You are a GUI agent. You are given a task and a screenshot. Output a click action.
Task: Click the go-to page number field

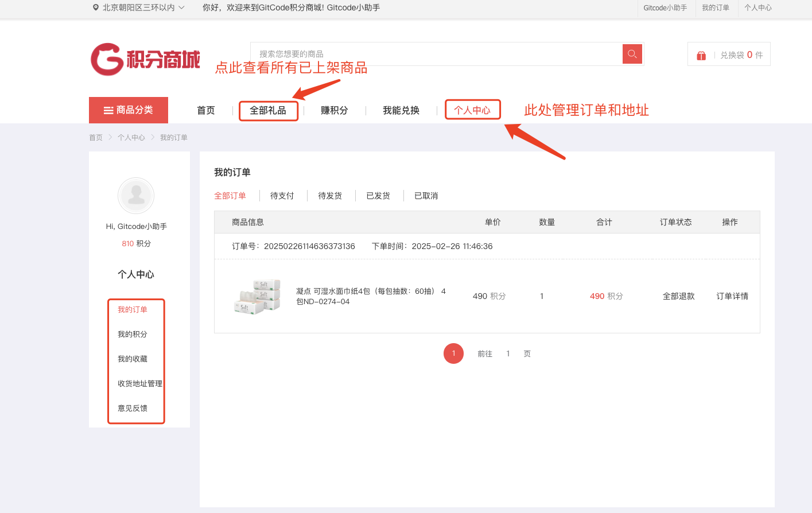pos(508,353)
